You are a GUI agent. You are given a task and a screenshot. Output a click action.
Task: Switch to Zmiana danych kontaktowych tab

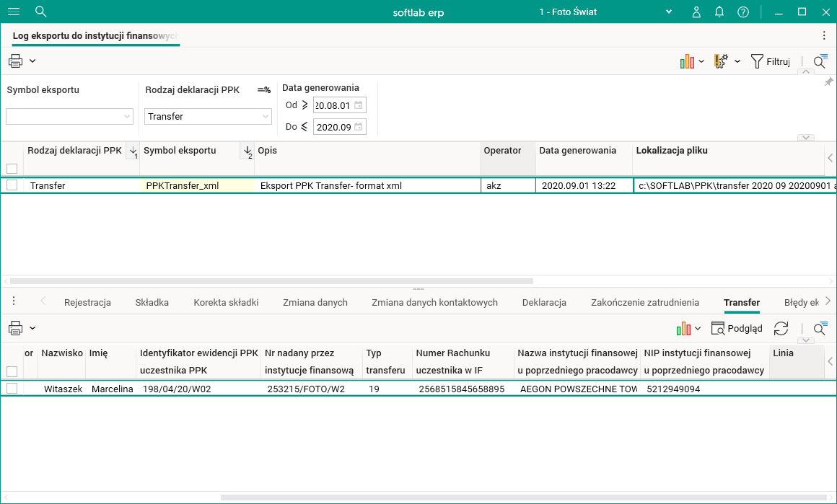435,302
